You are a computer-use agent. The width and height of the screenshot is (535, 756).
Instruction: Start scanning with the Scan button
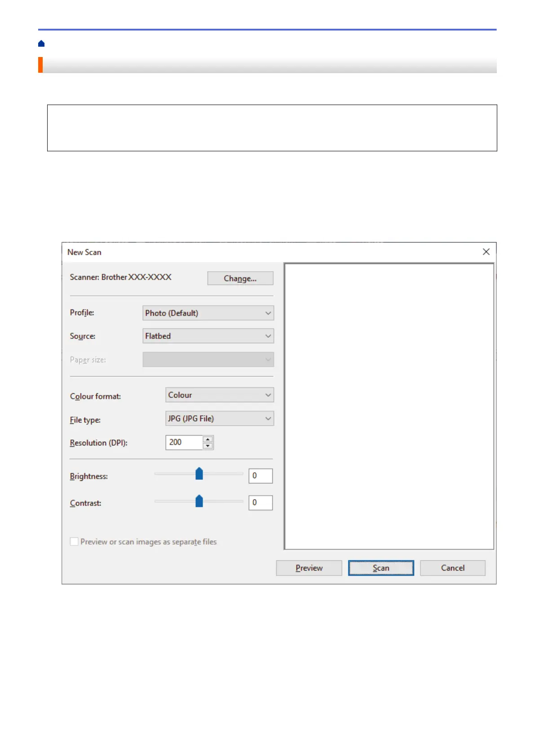click(380, 568)
